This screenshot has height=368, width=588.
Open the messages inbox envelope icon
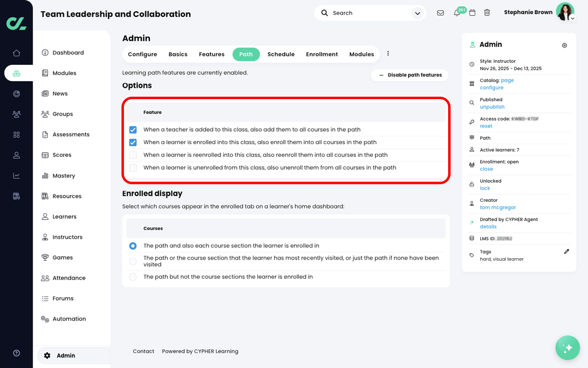pos(440,12)
